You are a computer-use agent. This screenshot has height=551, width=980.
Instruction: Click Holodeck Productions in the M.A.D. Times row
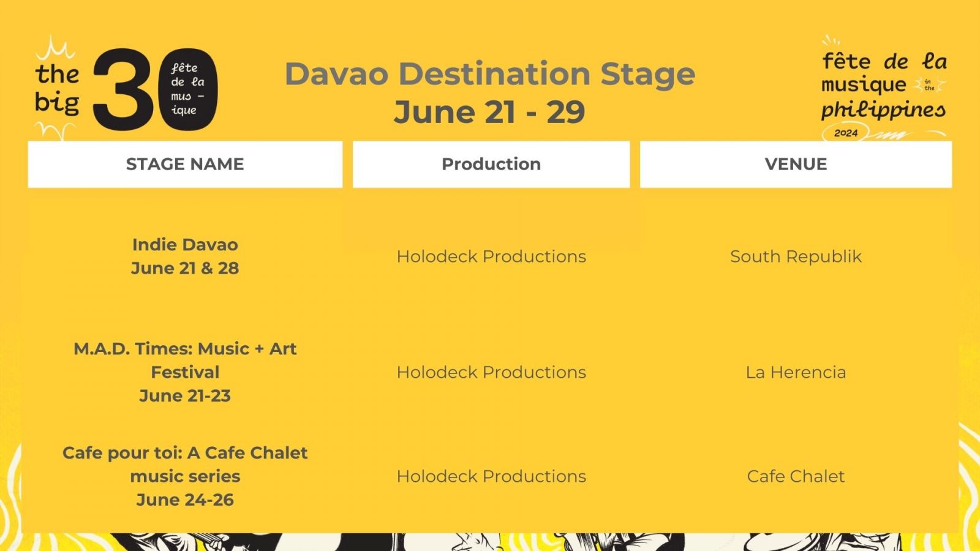(x=491, y=372)
